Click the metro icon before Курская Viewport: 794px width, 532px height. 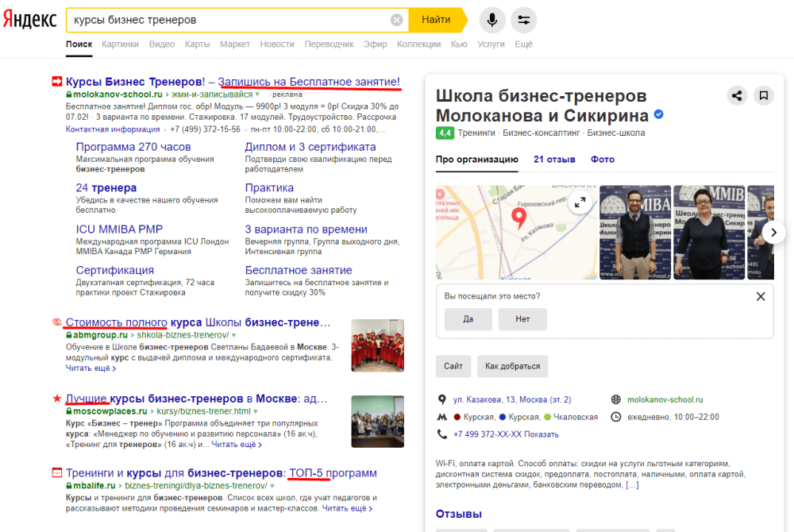(442, 417)
